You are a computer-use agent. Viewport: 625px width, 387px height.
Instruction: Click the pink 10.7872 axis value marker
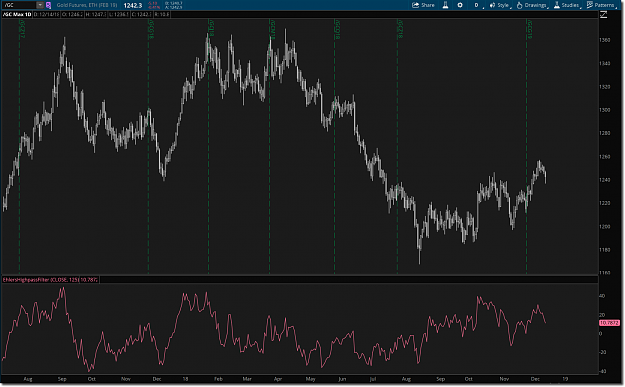point(609,323)
